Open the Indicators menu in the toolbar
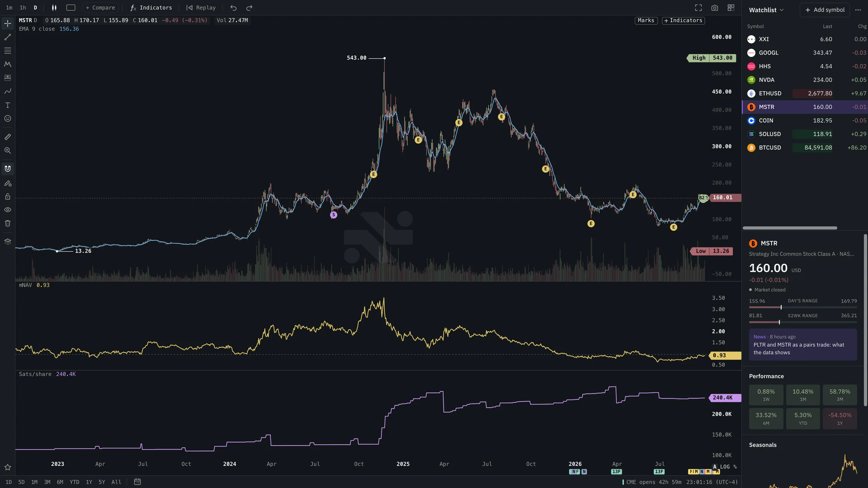The width and height of the screenshot is (868, 488). pyautogui.click(x=151, y=8)
